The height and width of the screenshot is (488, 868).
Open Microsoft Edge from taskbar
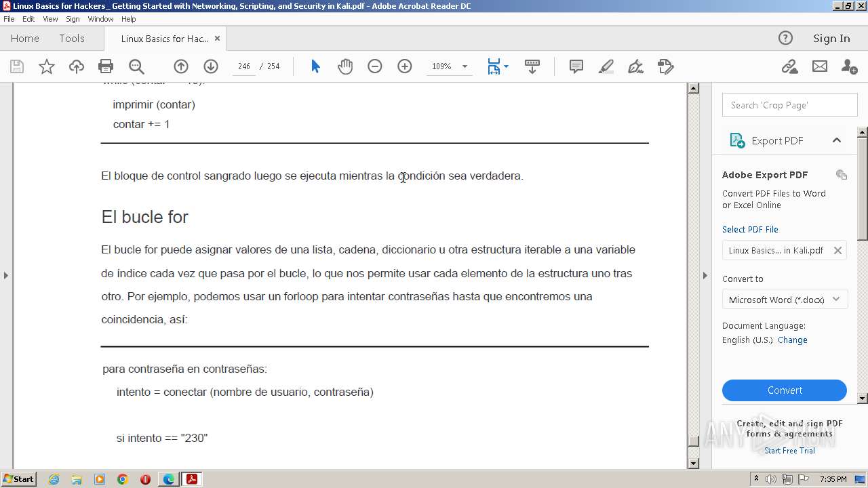(168, 479)
